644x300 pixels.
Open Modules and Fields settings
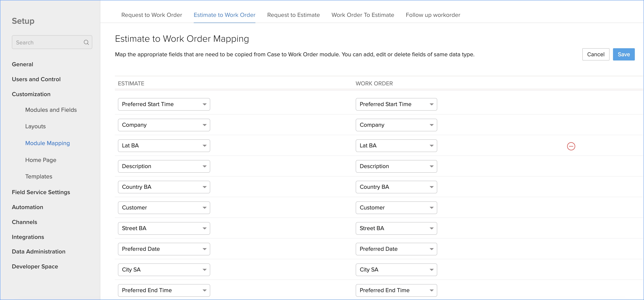tap(51, 110)
